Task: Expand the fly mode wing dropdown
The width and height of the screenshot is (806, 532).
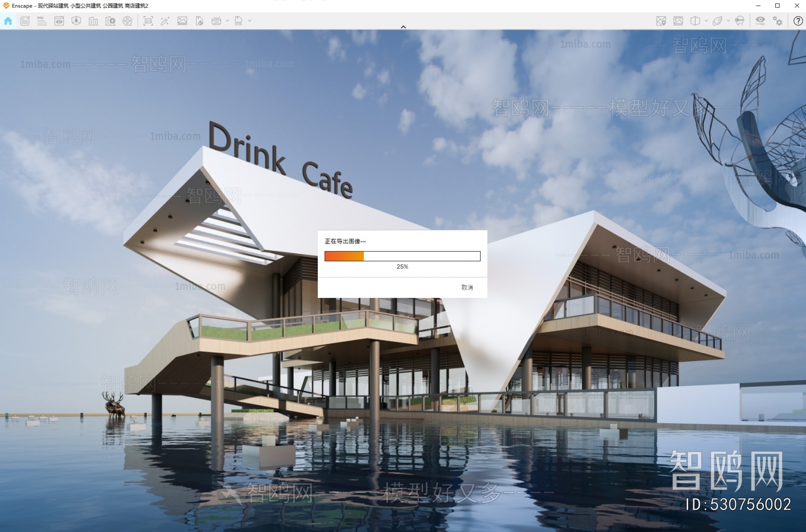Action: coord(728,21)
